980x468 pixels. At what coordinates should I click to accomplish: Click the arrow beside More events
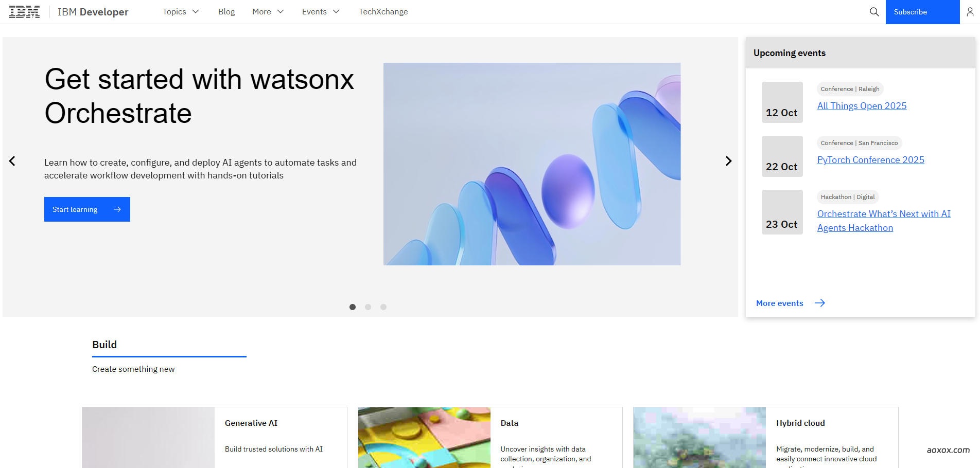(x=820, y=303)
